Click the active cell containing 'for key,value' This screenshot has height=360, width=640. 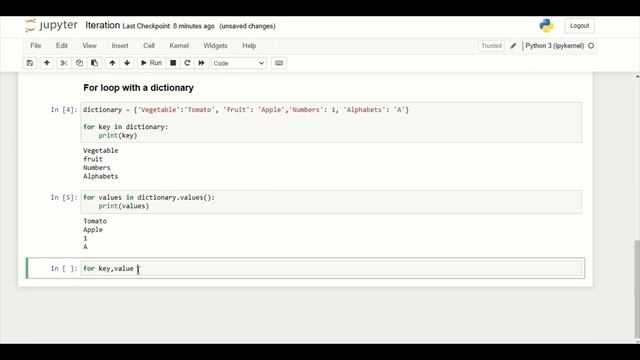331,269
